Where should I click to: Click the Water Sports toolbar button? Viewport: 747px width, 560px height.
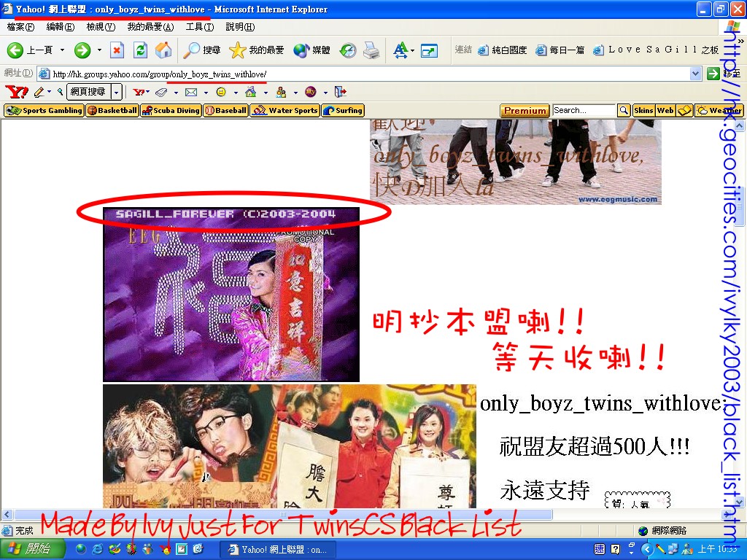(x=285, y=111)
